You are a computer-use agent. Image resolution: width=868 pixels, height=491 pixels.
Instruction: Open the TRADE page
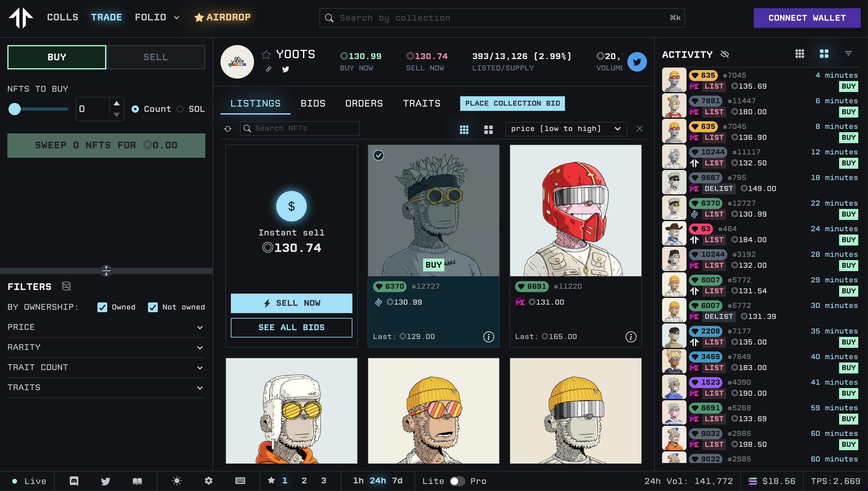(x=107, y=17)
